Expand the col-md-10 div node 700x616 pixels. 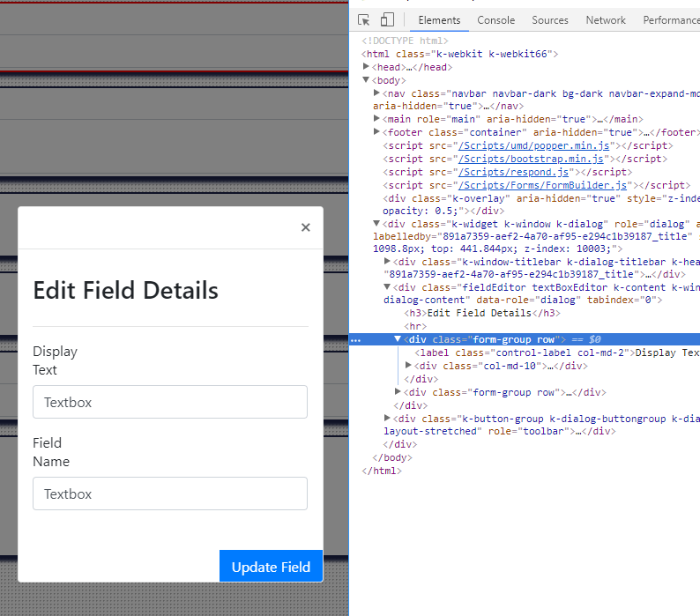[x=408, y=365]
